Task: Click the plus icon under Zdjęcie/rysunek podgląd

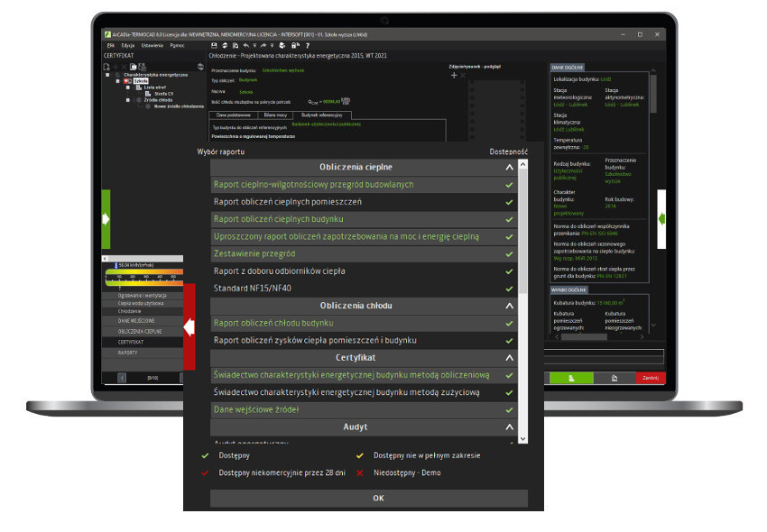Action: tap(454, 76)
